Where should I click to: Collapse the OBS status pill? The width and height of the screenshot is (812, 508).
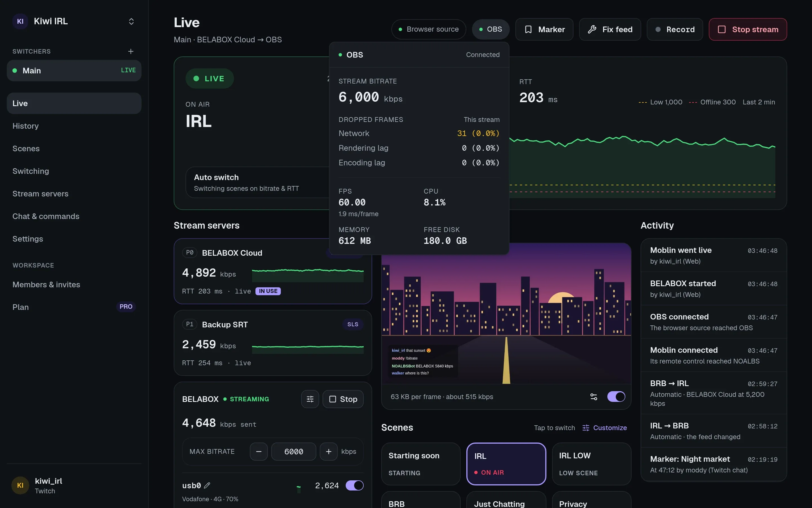click(x=491, y=29)
